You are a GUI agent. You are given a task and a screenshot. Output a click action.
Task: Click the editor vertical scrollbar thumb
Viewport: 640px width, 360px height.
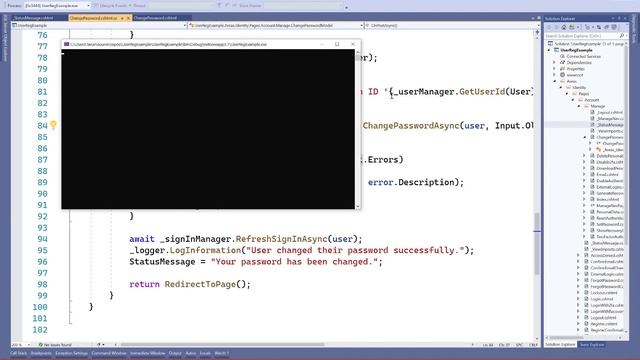pos(537,244)
